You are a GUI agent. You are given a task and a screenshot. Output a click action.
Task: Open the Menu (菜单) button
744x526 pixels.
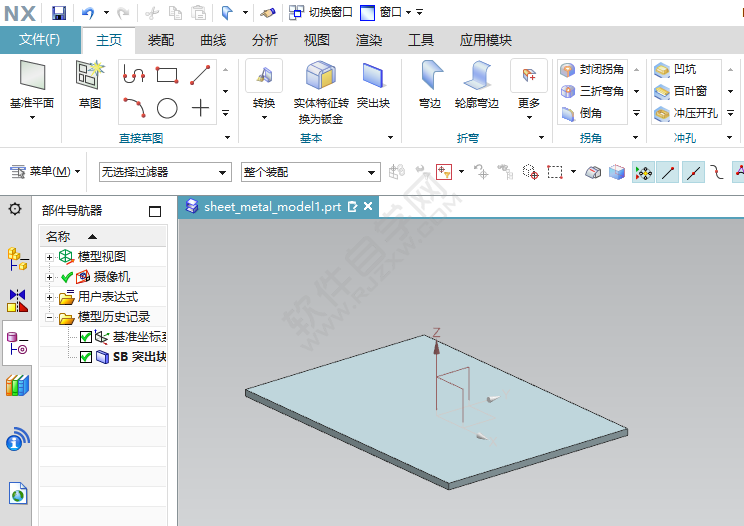coord(46,171)
